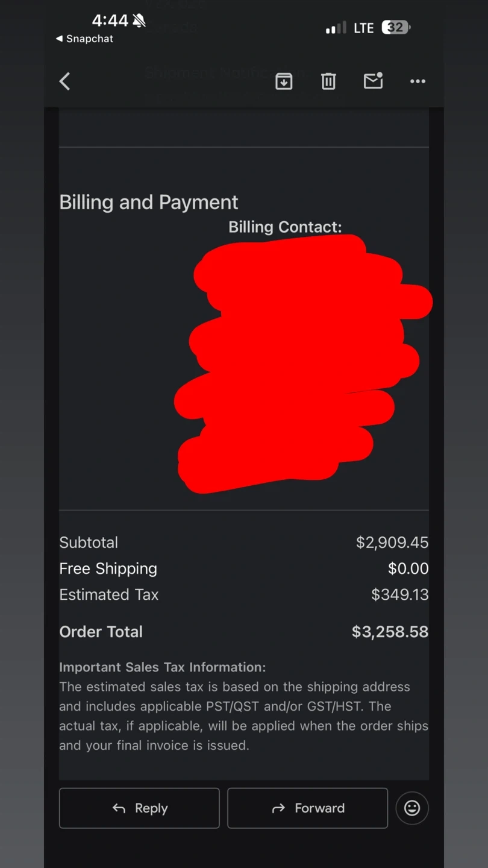Tap the Reply button

(139, 808)
